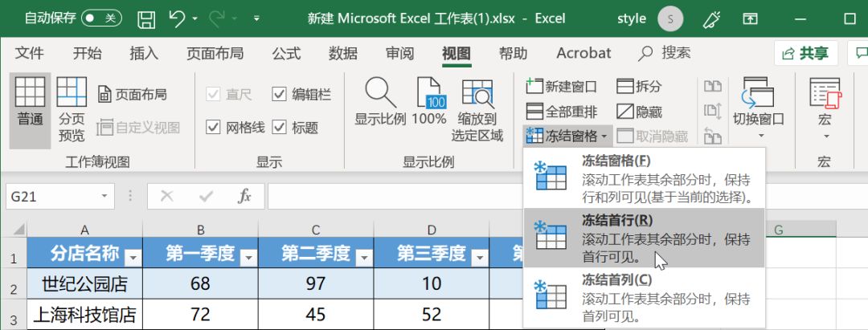Toggle the AutoSave switch
The image size is (868, 330).
pyautogui.click(x=101, y=18)
